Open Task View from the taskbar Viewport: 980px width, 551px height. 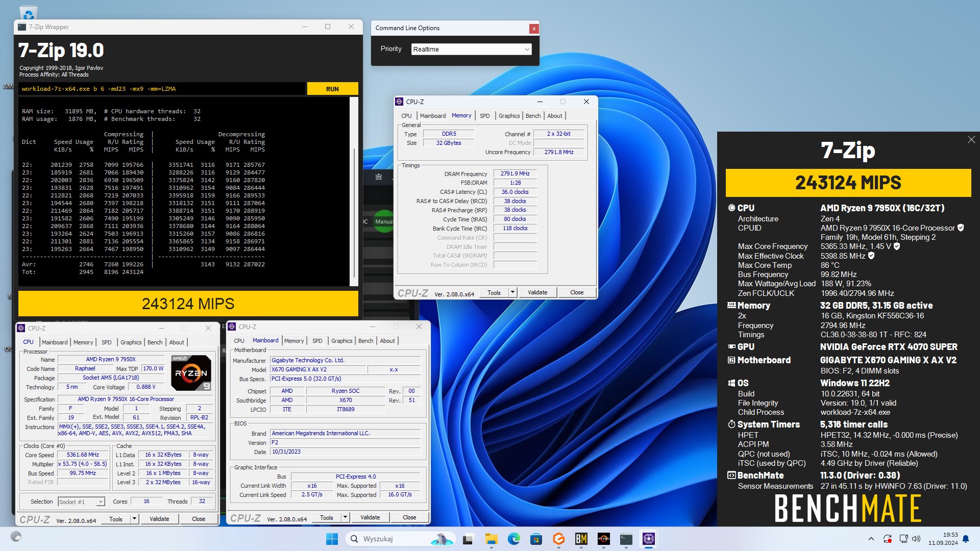pos(468,539)
